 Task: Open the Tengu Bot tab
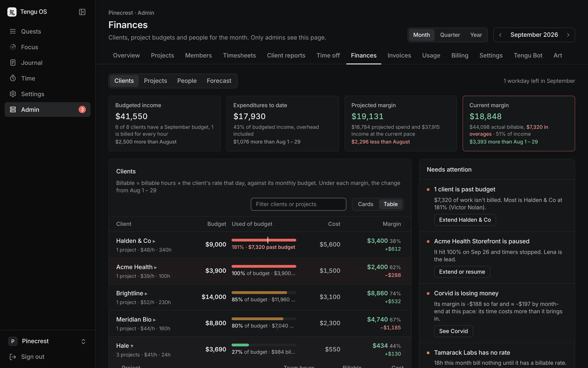click(528, 55)
